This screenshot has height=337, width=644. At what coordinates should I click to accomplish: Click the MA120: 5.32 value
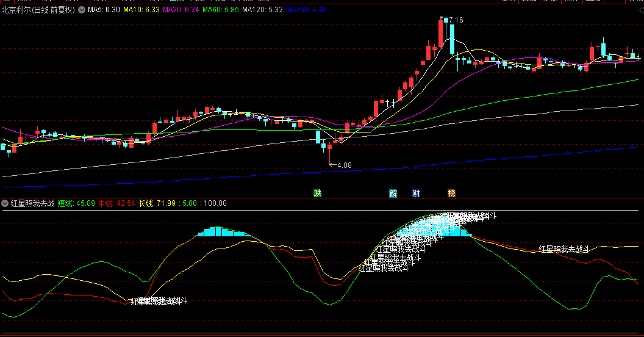262,10
